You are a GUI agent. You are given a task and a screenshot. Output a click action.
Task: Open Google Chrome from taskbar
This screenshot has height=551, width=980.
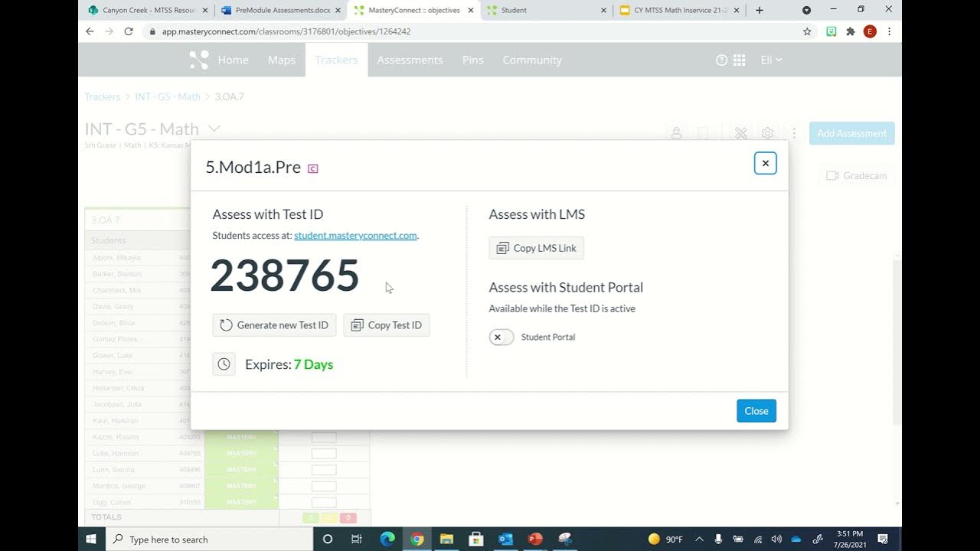point(416,539)
